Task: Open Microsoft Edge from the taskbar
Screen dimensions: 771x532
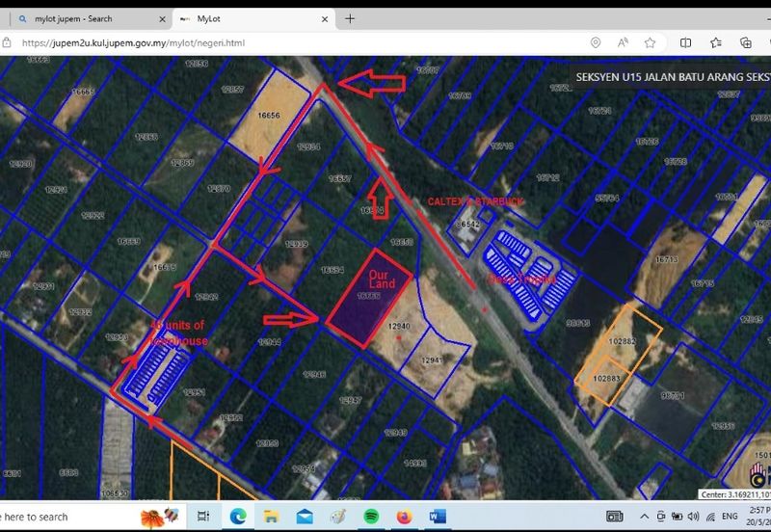Action: coord(238,517)
